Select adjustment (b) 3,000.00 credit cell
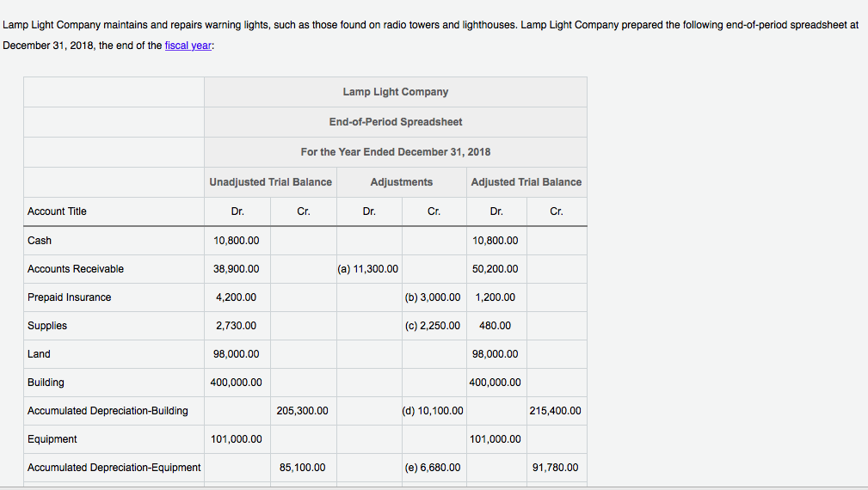The image size is (868, 490). [433, 297]
